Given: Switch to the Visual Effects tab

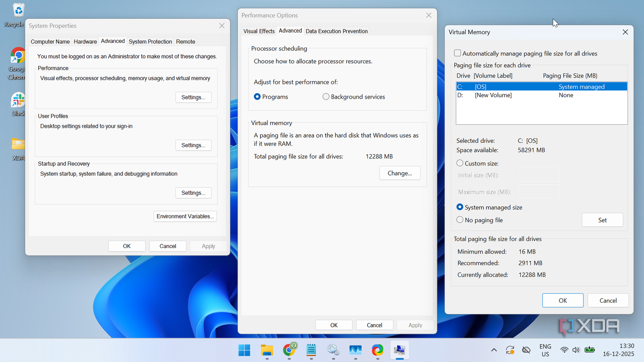Looking at the screenshot, I should click(259, 31).
